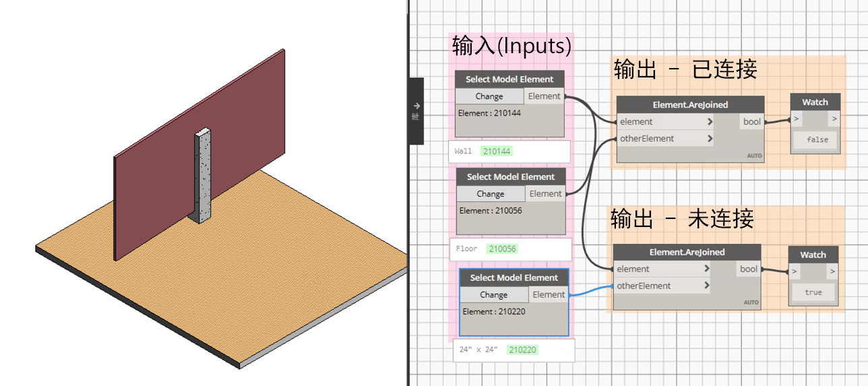This screenshot has width=868, height=386.
Task: Click the output port of the Watch node showing true
Action: pos(832,271)
